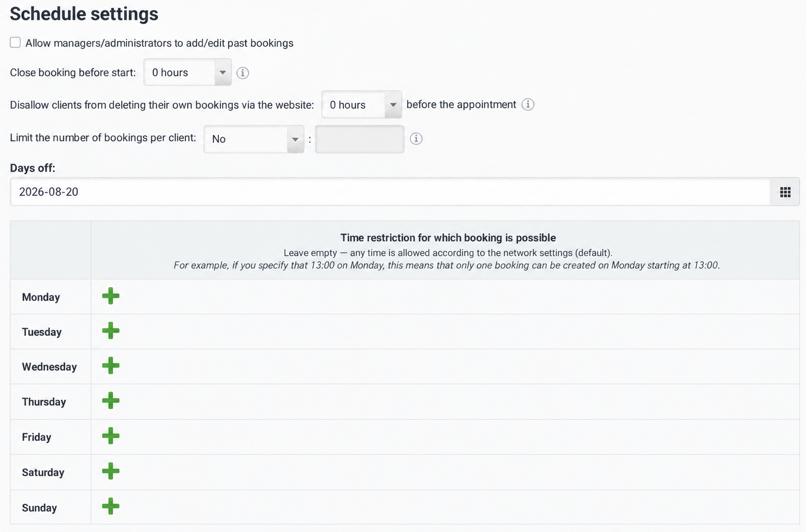This screenshot has height=532, width=806.
Task: Click the 'Time restriction for which booking is possible' header
Action: pos(448,238)
